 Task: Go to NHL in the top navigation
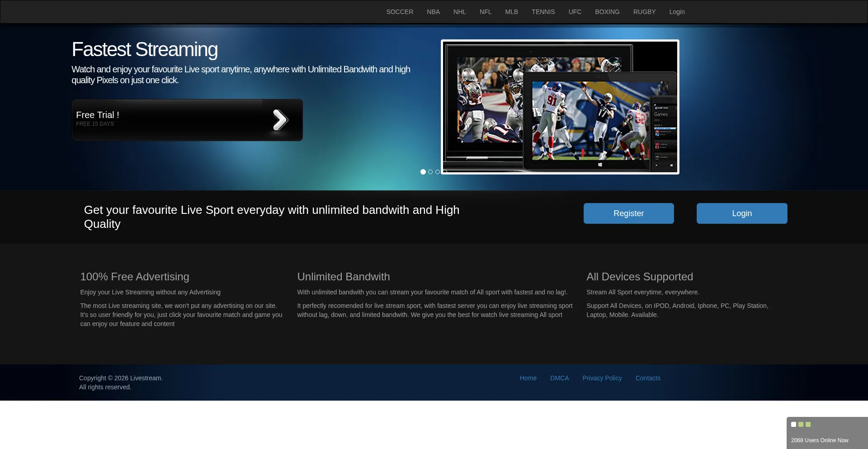[460, 12]
